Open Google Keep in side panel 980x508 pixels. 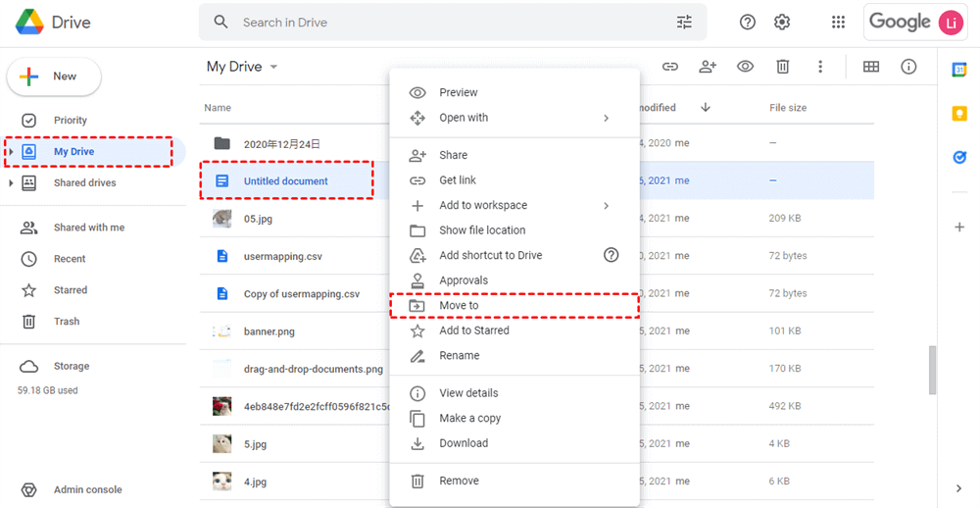(x=958, y=113)
